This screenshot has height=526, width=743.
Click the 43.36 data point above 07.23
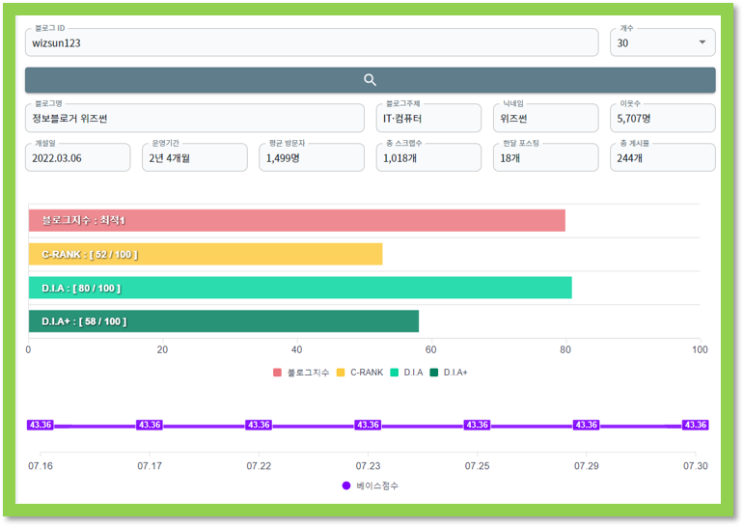(x=368, y=425)
